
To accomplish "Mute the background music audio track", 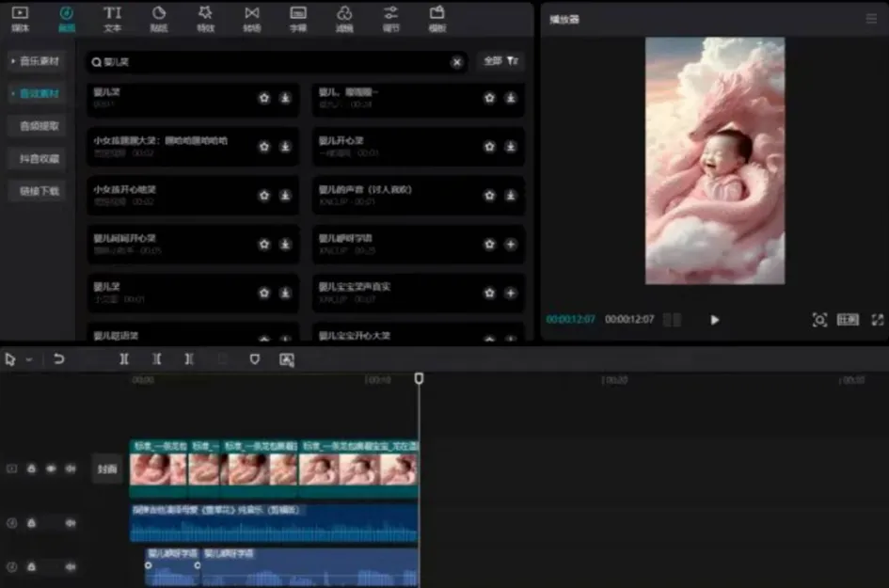I will point(70,523).
